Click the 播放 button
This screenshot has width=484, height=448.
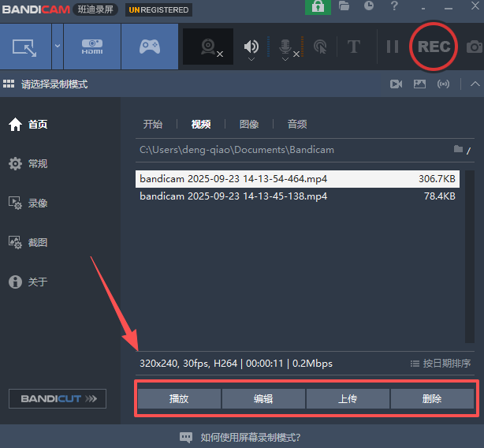coord(179,398)
